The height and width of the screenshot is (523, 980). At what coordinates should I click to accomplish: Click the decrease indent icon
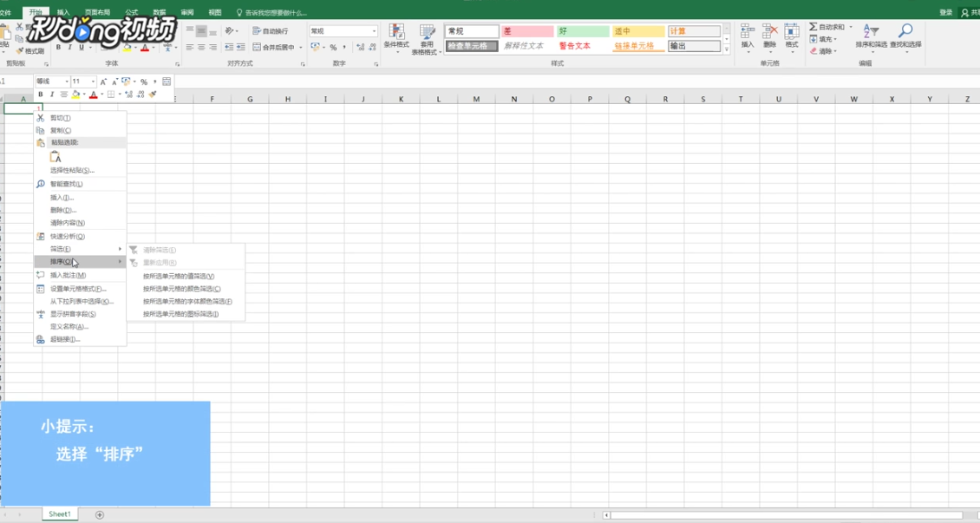point(229,48)
